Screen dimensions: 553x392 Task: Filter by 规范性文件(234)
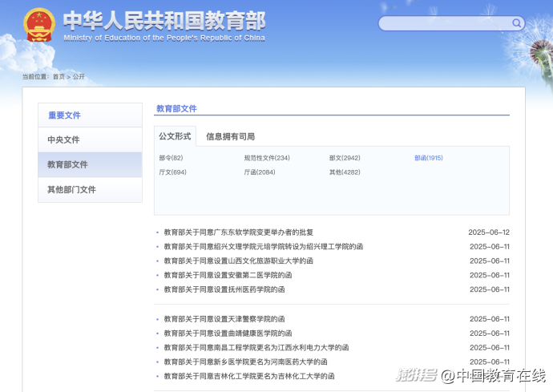267,158
